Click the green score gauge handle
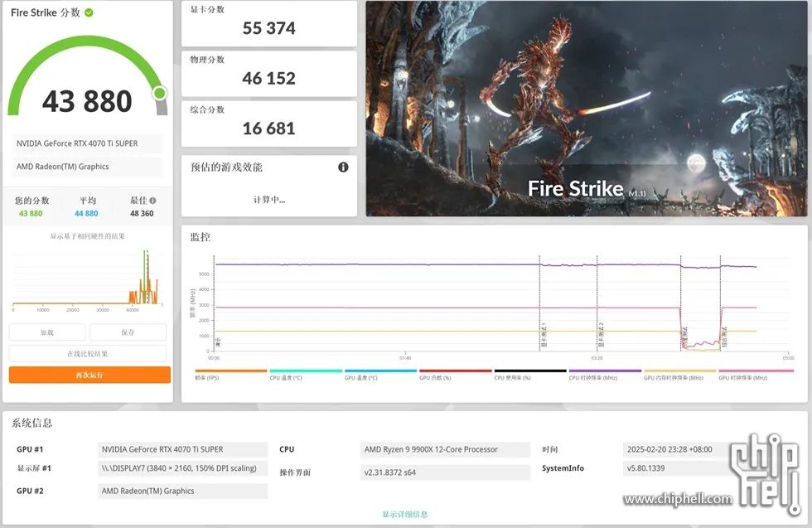812x528 pixels. coord(159,93)
